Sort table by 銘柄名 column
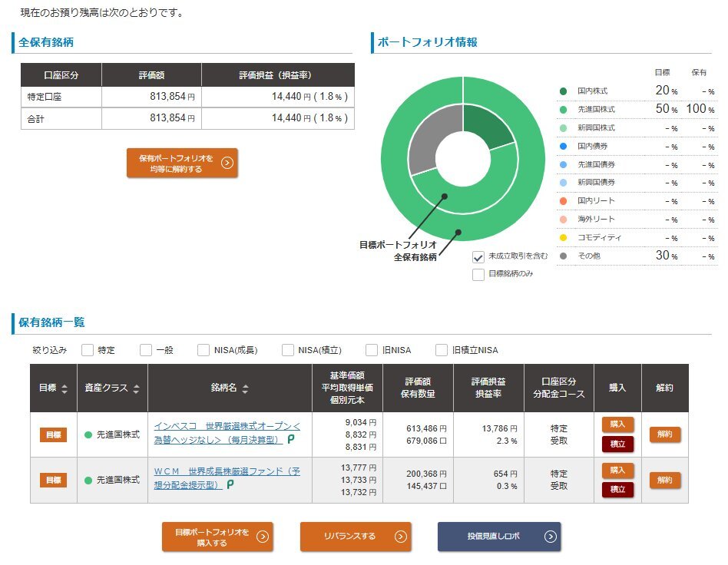728x565 pixels. (245, 388)
